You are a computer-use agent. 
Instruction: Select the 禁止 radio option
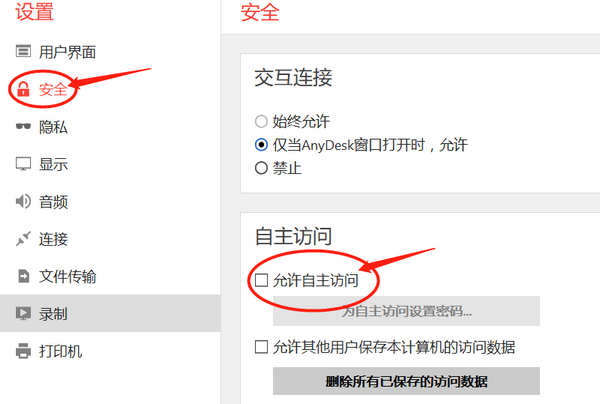(261, 168)
